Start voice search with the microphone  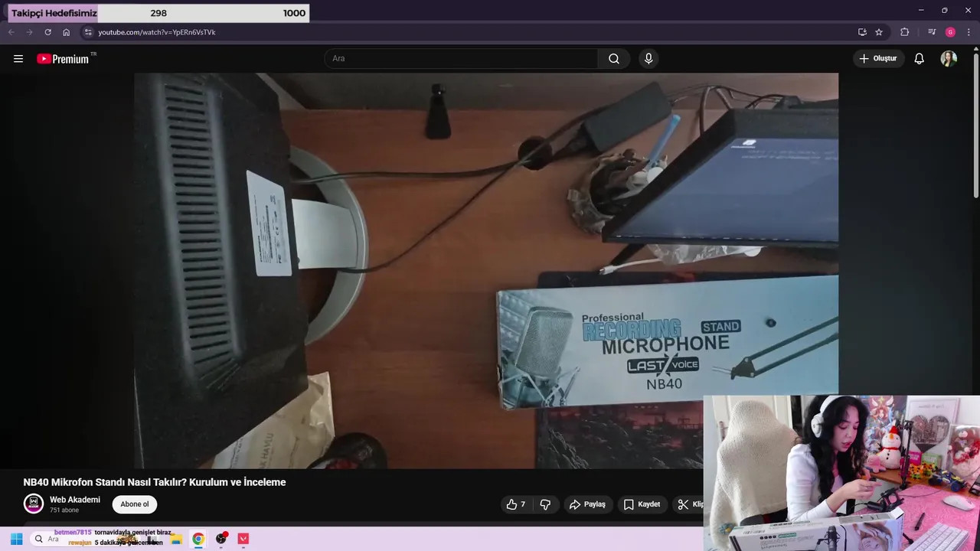(x=648, y=59)
